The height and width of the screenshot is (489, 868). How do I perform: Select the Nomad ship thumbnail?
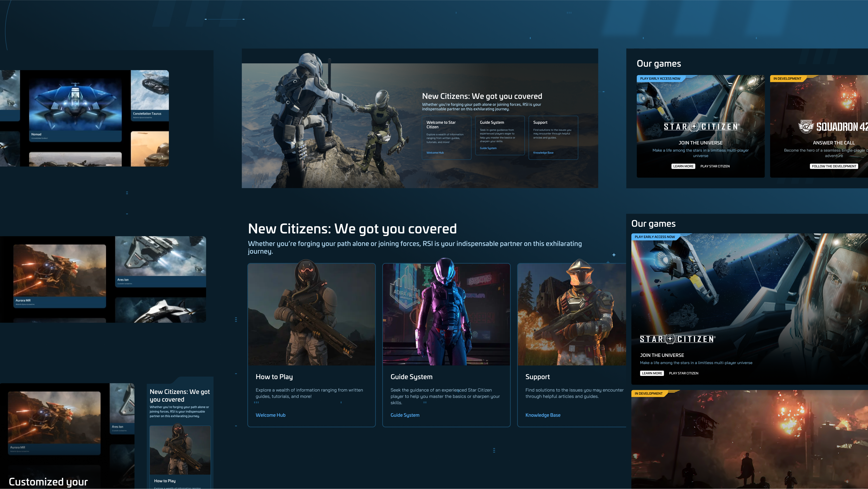coord(75,105)
